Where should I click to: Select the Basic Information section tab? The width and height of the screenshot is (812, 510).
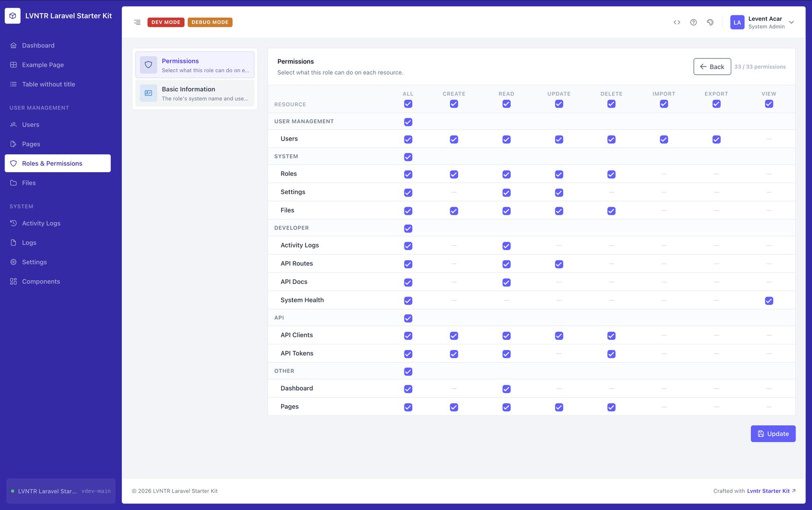195,93
